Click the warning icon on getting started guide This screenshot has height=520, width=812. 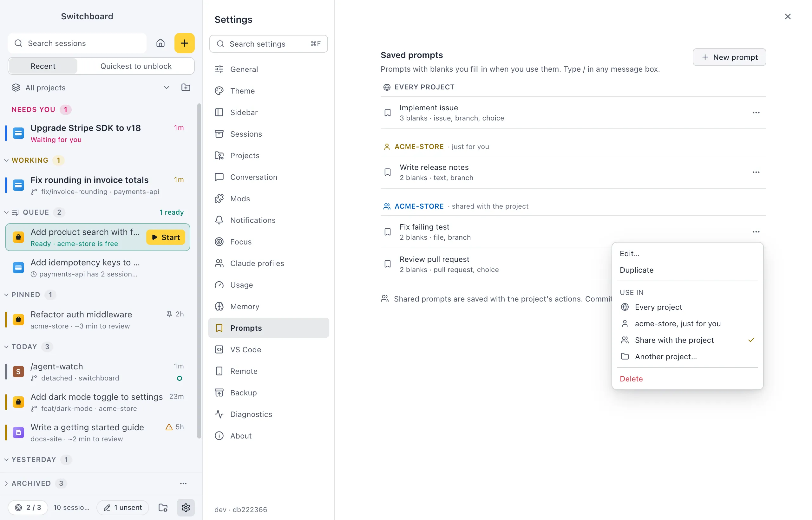(x=169, y=427)
